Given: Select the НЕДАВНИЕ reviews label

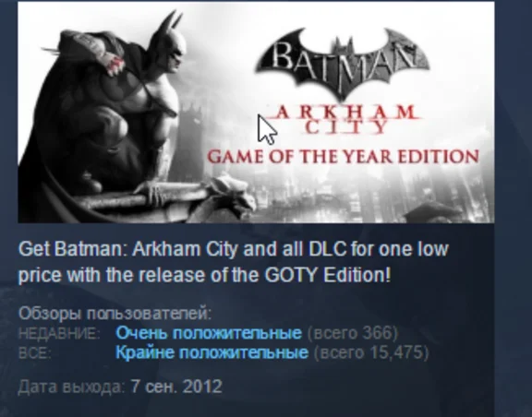Looking at the screenshot, I should [x=59, y=334].
